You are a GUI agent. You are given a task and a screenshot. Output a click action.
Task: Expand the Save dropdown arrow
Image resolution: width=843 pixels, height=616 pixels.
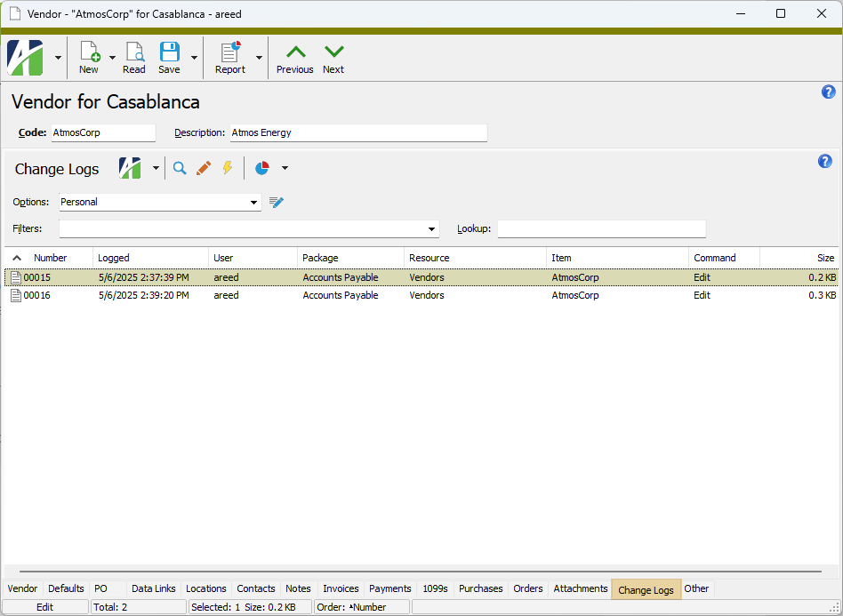coord(194,58)
